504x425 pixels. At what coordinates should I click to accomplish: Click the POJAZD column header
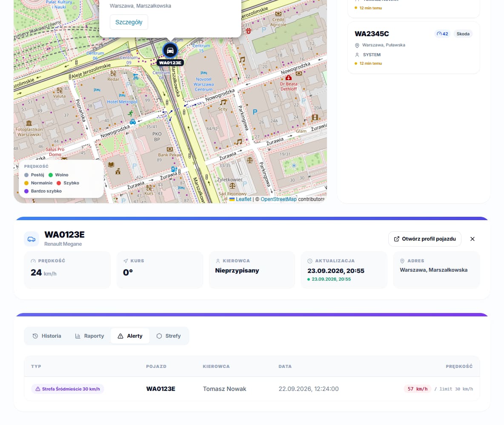click(x=156, y=367)
